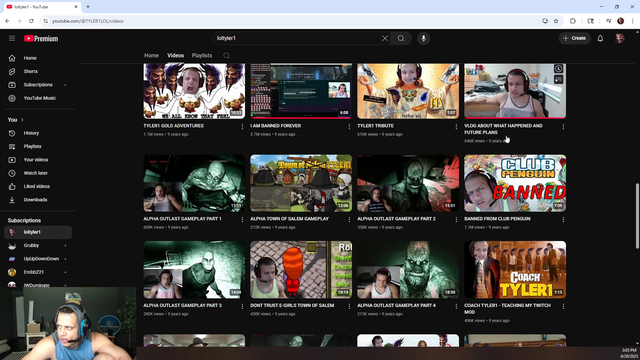Open options for TYLER1 GOLD ADVENTURES

[x=242, y=127]
